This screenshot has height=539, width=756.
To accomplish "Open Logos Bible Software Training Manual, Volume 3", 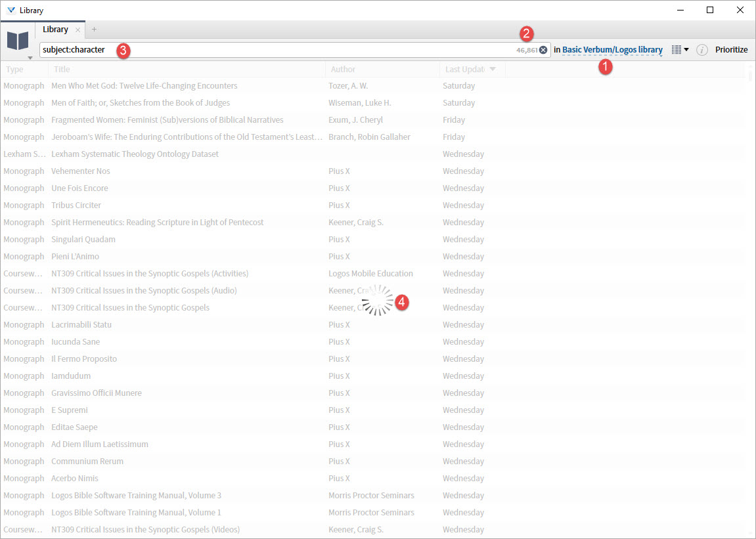I will 137,495.
